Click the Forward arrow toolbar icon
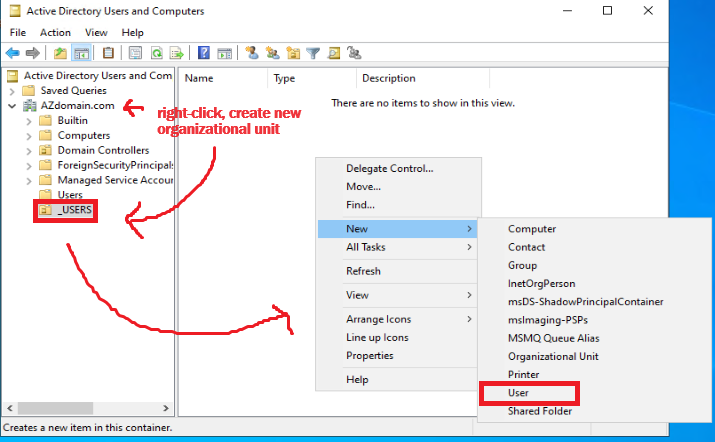This screenshot has height=442, width=715. click(32, 53)
